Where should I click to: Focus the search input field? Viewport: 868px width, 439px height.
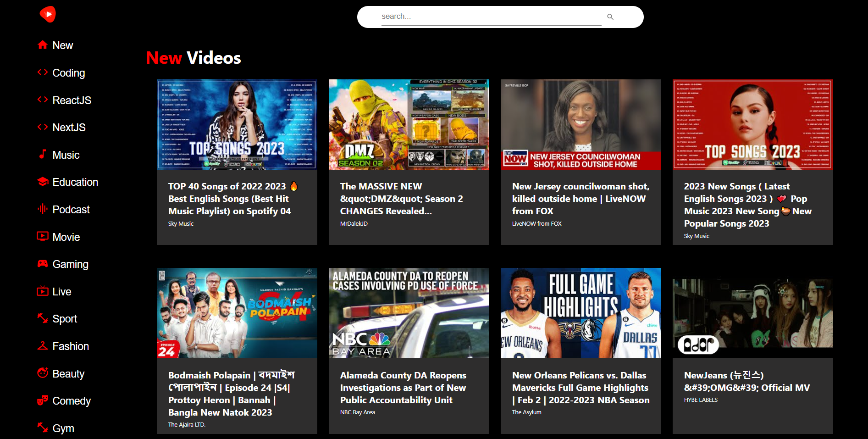(x=491, y=17)
